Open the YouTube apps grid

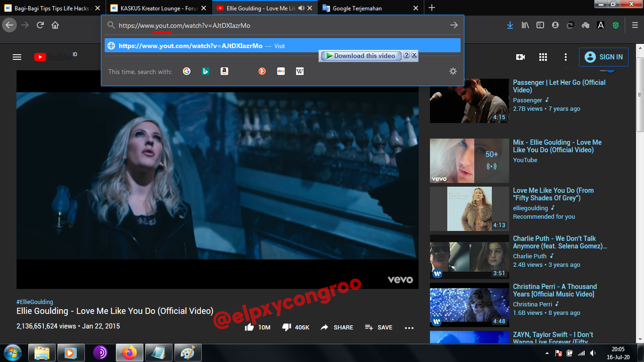[543, 57]
